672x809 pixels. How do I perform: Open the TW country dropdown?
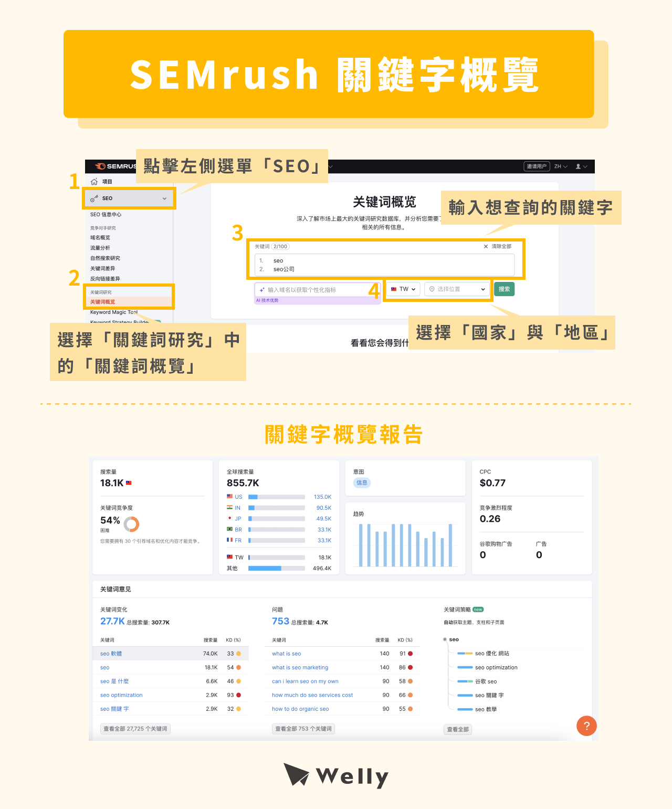pyautogui.click(x=403, y=289)
